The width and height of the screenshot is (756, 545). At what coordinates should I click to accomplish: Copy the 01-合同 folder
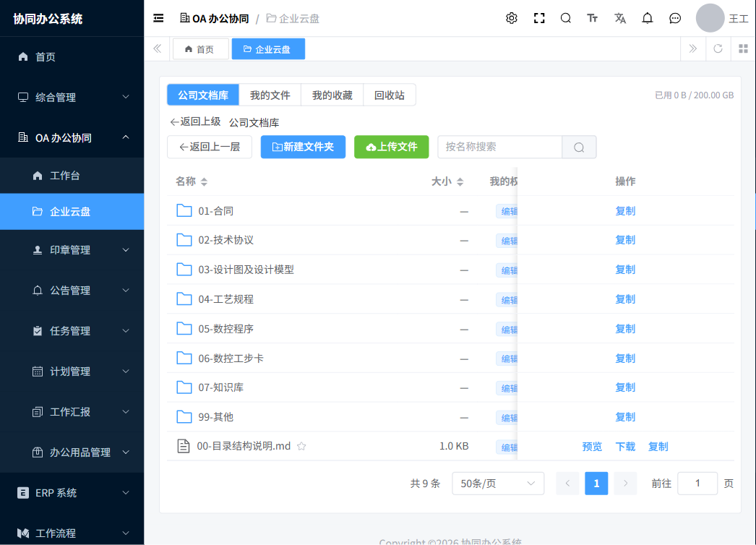pyautogui.click(x=625, y=211)
